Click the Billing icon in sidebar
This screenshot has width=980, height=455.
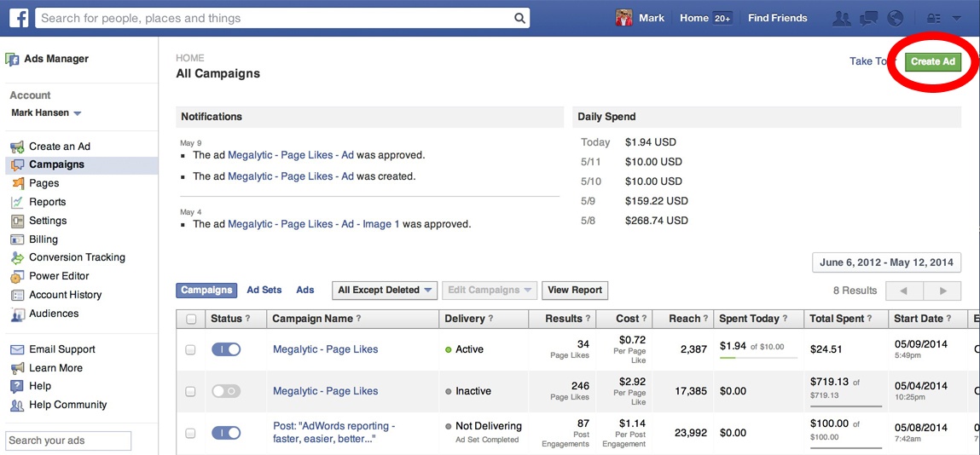[16, 239]
